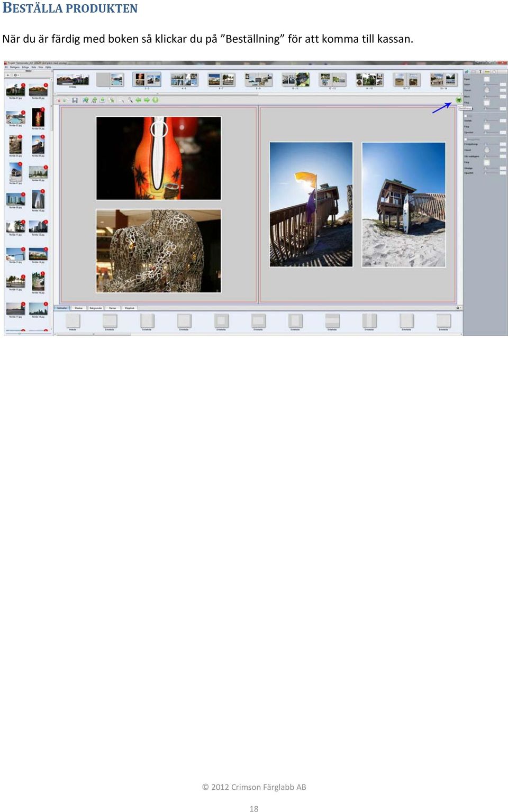508x812 pixels.
Task: Select spread 12-13 thumbnail in page strip
Action: [332, 80]
